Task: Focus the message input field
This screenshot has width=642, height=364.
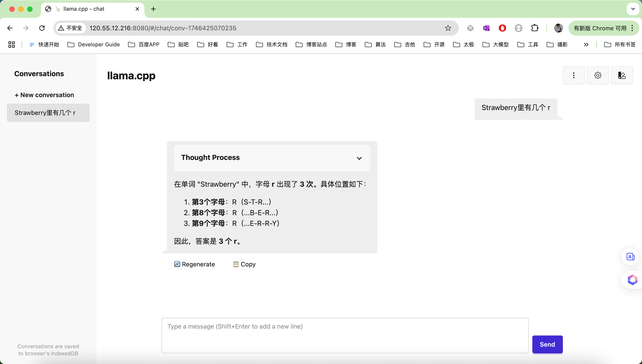Action: pyautogui.click(x=345, y=335)
